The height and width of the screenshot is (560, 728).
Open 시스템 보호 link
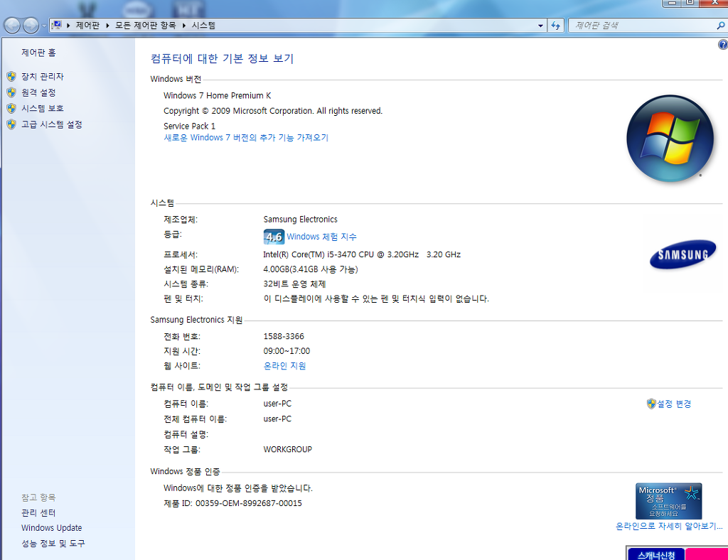[42, 109]
